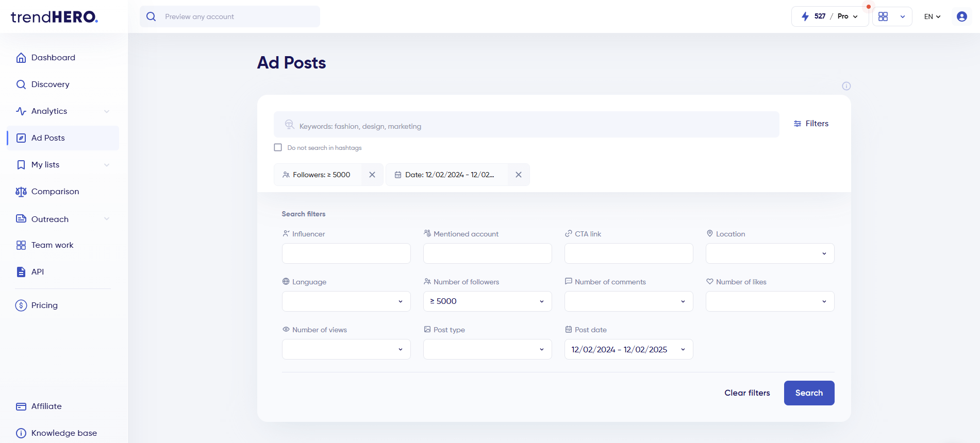Click the apps grid icon in header

tap(883, 16)
